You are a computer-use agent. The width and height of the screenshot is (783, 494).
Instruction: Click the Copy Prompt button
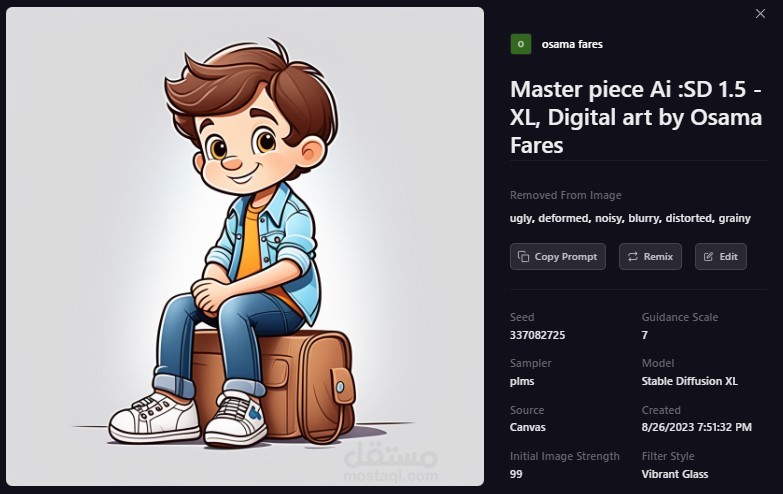tap(557, 257)
